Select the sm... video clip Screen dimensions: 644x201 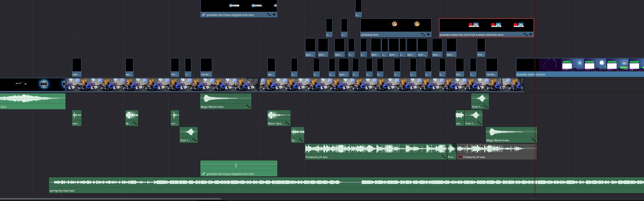(460, 67)
